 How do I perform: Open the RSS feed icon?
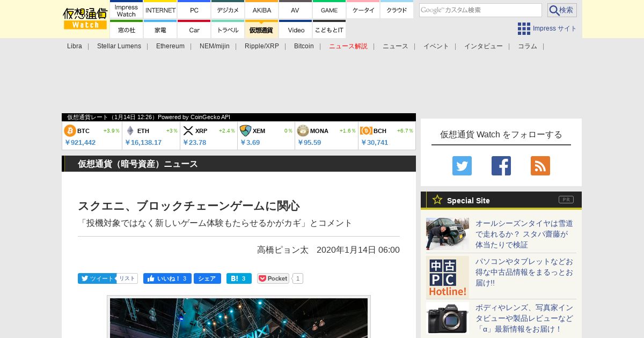pos(540,166)
